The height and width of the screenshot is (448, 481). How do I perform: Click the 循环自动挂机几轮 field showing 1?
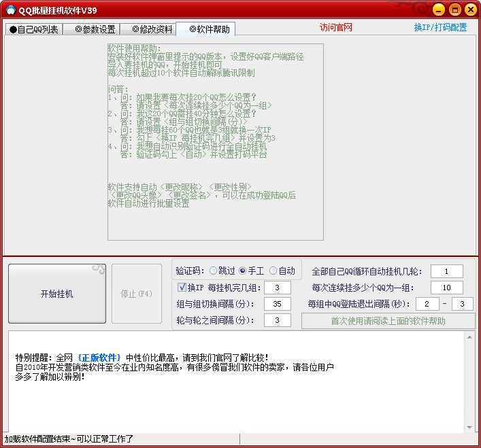click(446, 271)
